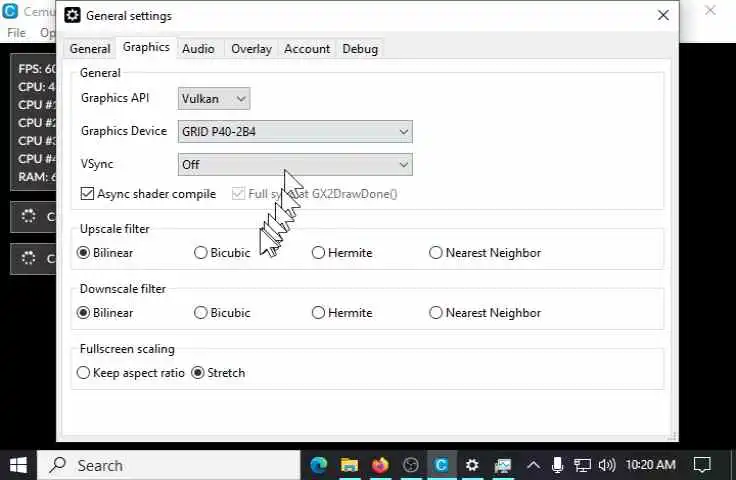Expand the Graphics API Vulkan dropdown

(214, 99)
